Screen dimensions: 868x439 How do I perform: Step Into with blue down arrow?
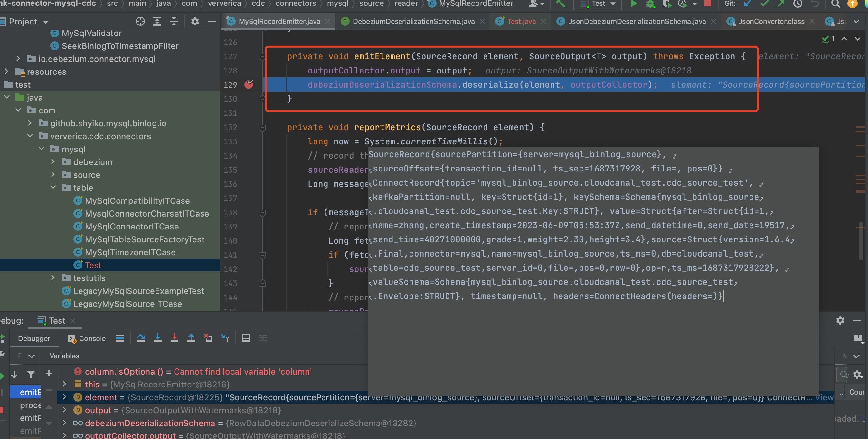(x=157, y=338)
